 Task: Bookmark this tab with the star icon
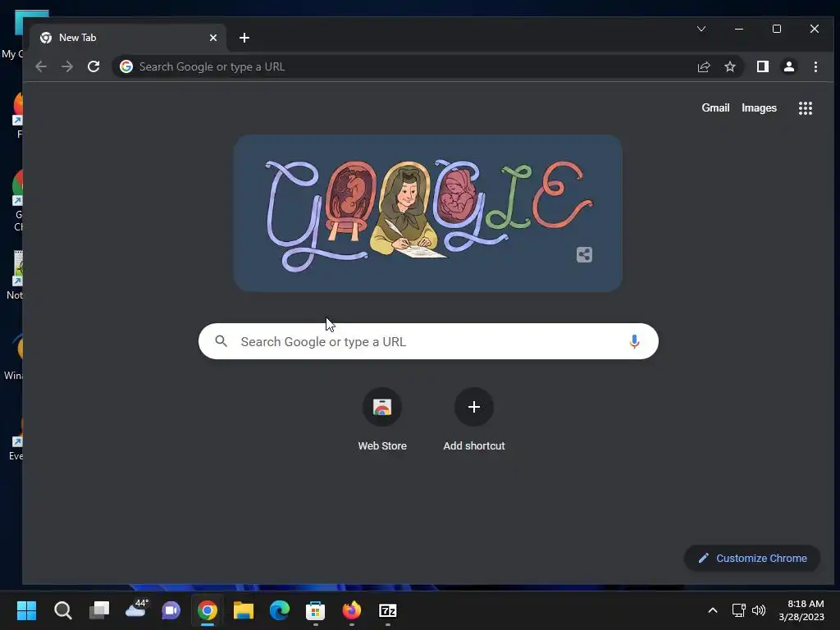tap(729, 66)
